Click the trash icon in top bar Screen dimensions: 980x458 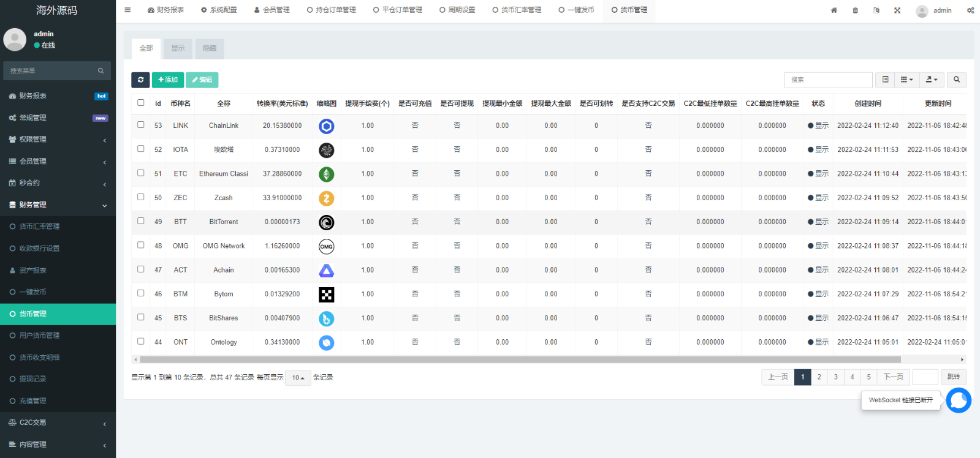click(855, 10)
